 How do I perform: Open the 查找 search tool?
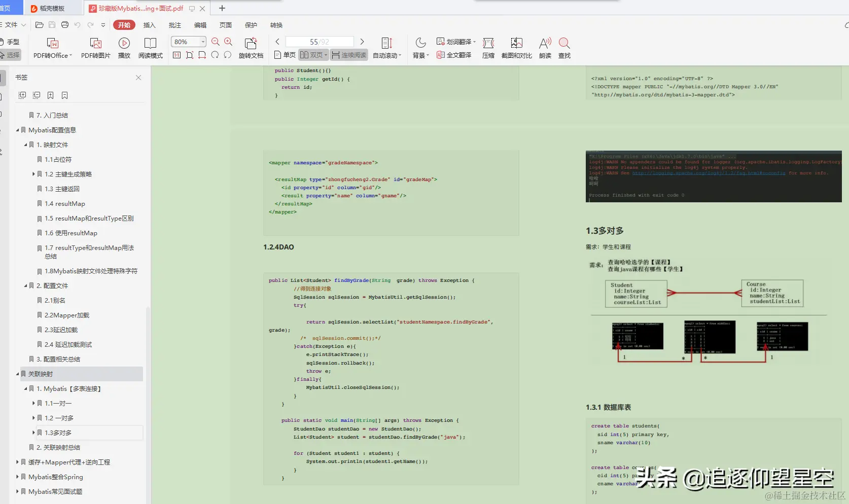pyautogui.click(x=564, y=48)
